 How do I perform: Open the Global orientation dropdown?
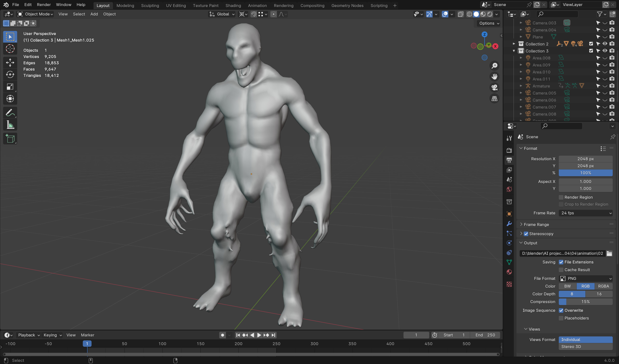pyautogui.click(x=222, y=14)
